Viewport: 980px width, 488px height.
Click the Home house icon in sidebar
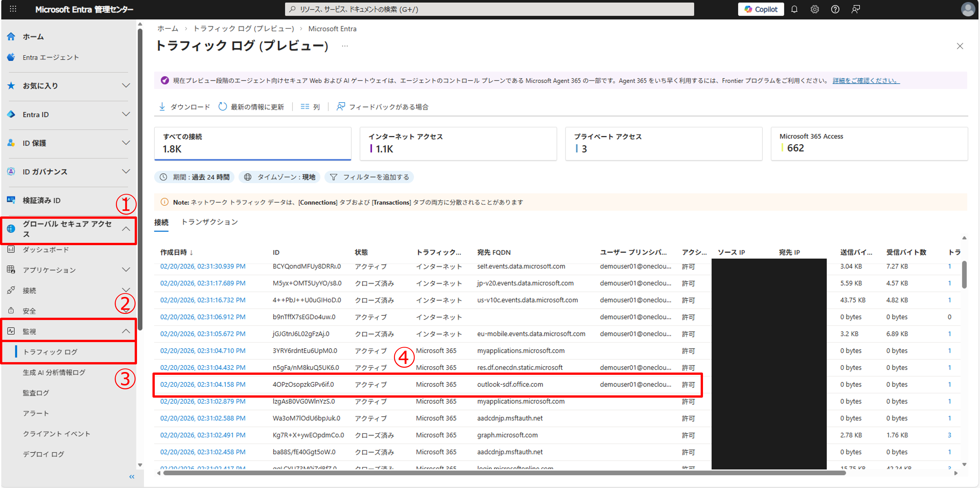click(x=11, y=37)
